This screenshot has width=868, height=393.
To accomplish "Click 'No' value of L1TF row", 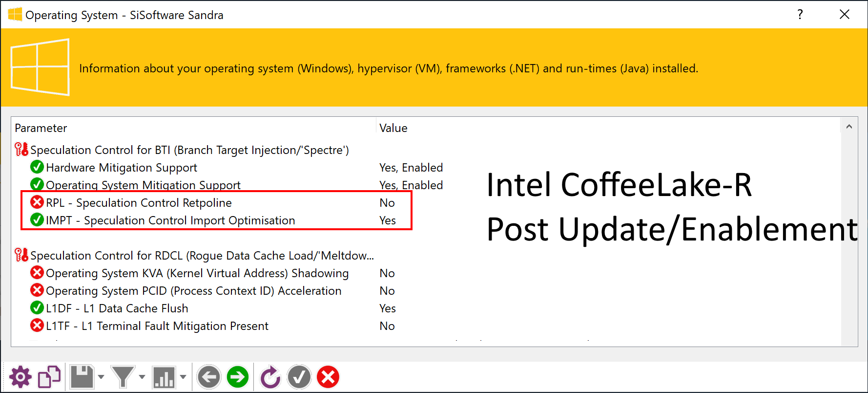I will [387, 326].
